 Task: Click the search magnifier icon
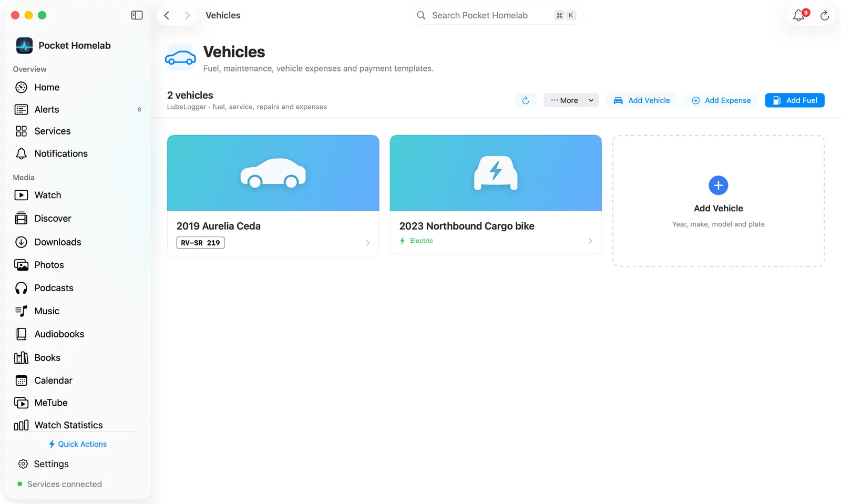pyautogui.click(x=421, y=15)
